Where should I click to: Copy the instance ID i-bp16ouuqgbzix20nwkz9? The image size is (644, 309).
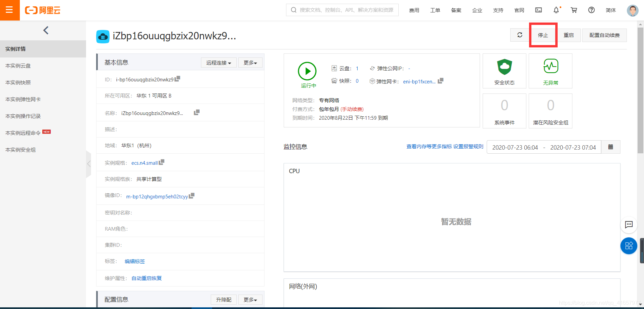tap(177, 79)
